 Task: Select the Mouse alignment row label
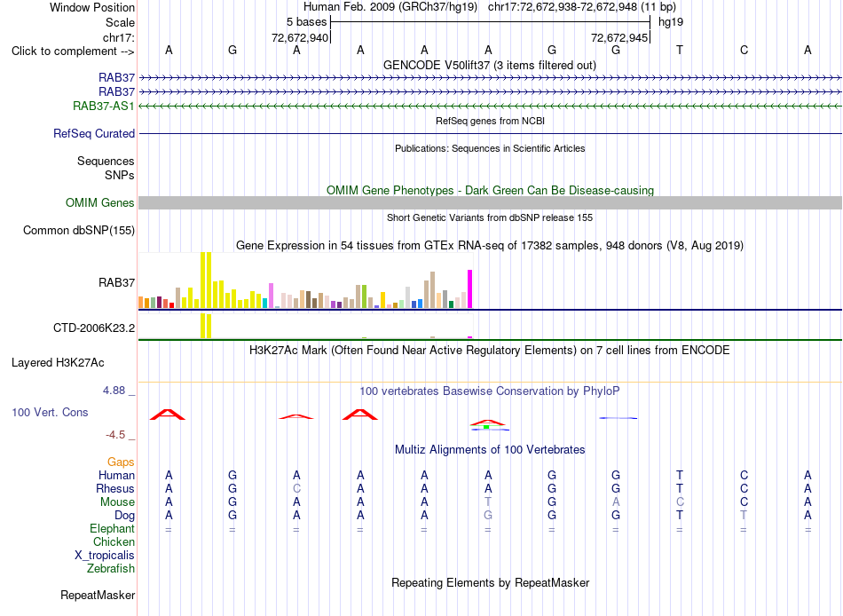click(117, 502)
